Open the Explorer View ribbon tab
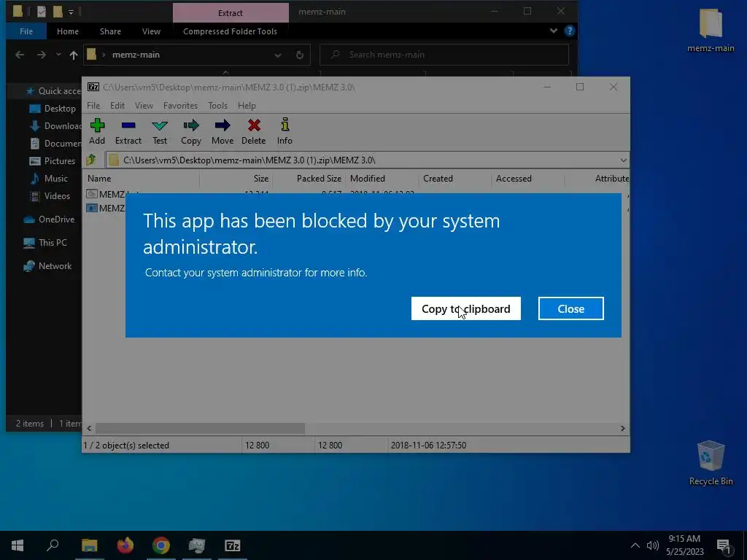Screen dimensions: 747x560 click(x=151, y=31)
